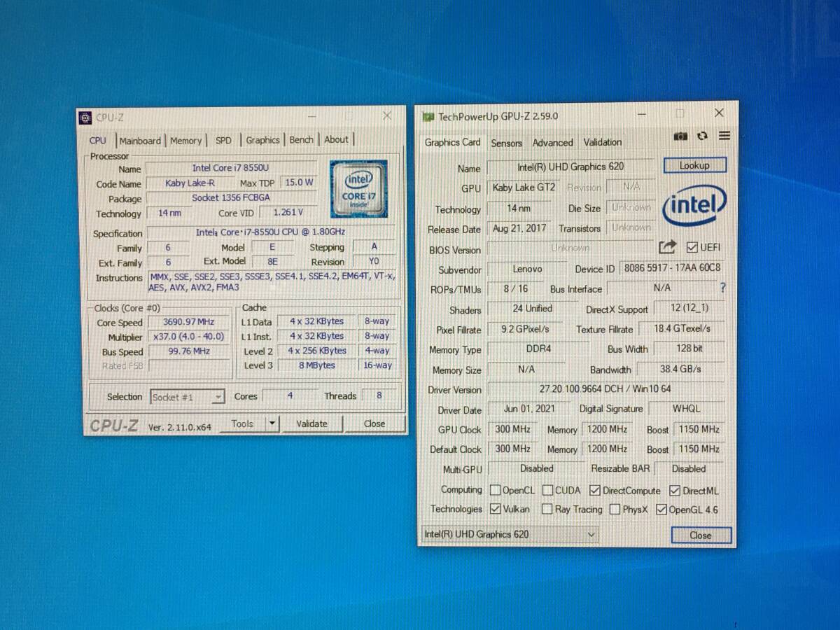Image resolution: width=840 pixels, height=630 pixels.
Task: Click the GPU Name field Intel(R) UHD Graphics 620
Action: point(570,167)
